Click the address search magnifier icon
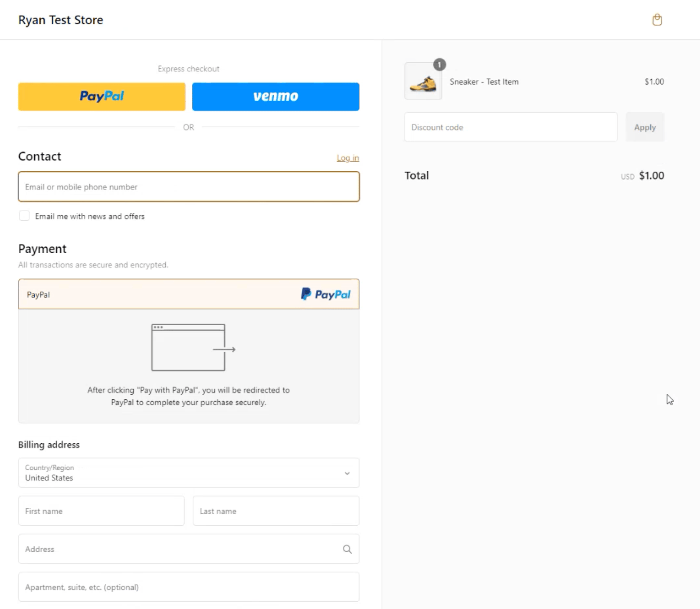 (x=347, y=549)
